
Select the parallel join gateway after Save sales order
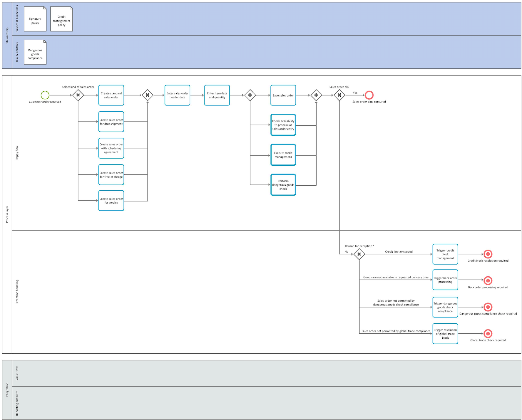[316, 95]
